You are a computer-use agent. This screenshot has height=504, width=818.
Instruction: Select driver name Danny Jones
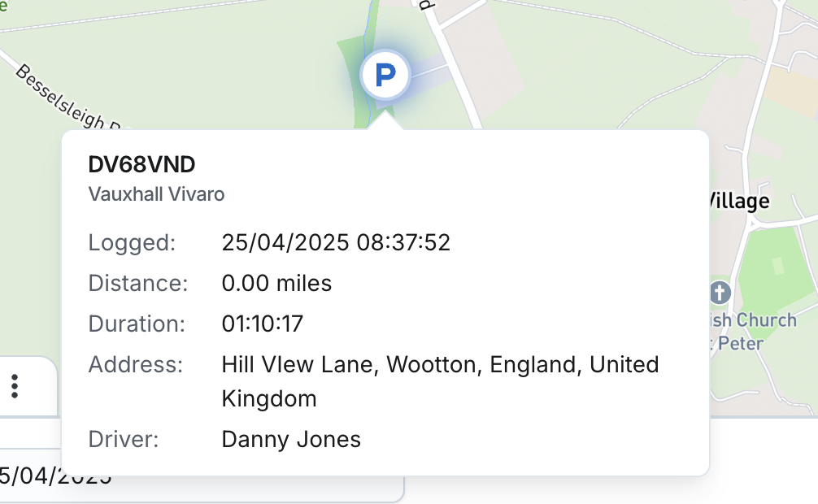291,440
